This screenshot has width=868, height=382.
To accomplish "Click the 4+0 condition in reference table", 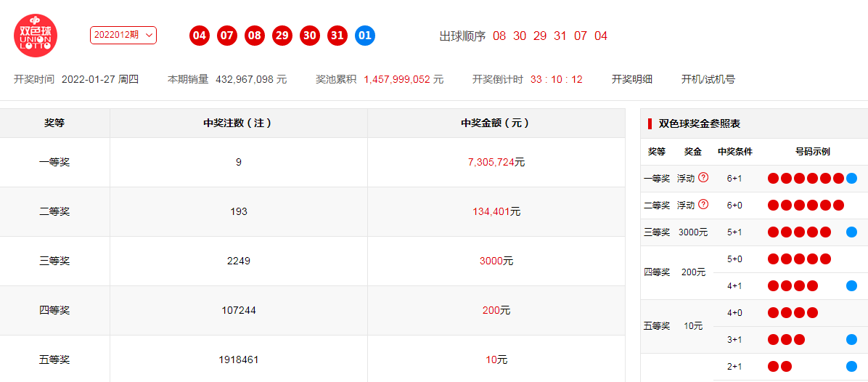I will click(x=734, y=312).
